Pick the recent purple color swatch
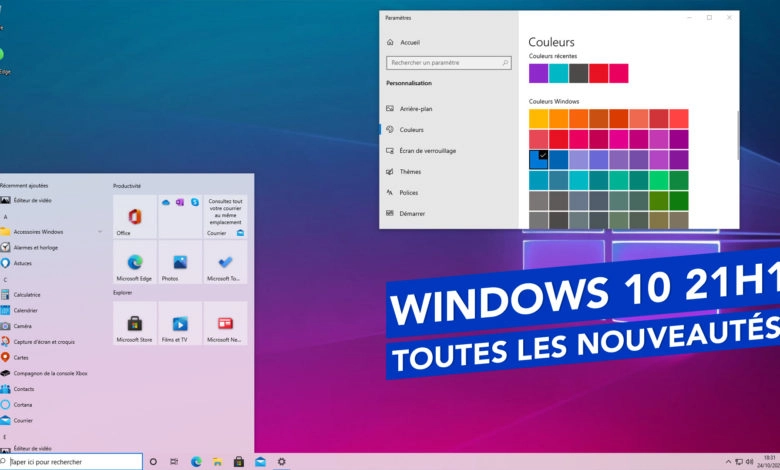This screenshot has width=780, height=470. pyautogui.click(x=538, y=73)
